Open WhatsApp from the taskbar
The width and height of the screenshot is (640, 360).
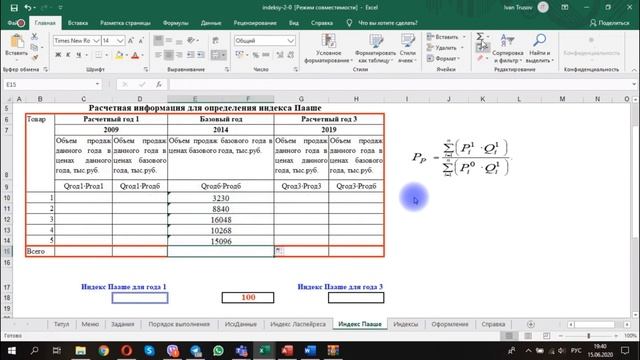pos(218,351)
